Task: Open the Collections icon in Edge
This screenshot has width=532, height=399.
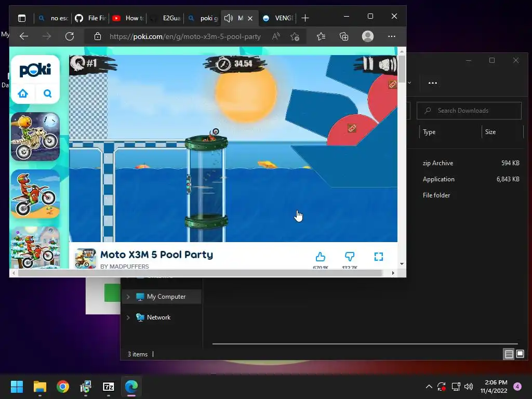Action: click(344, 36)
